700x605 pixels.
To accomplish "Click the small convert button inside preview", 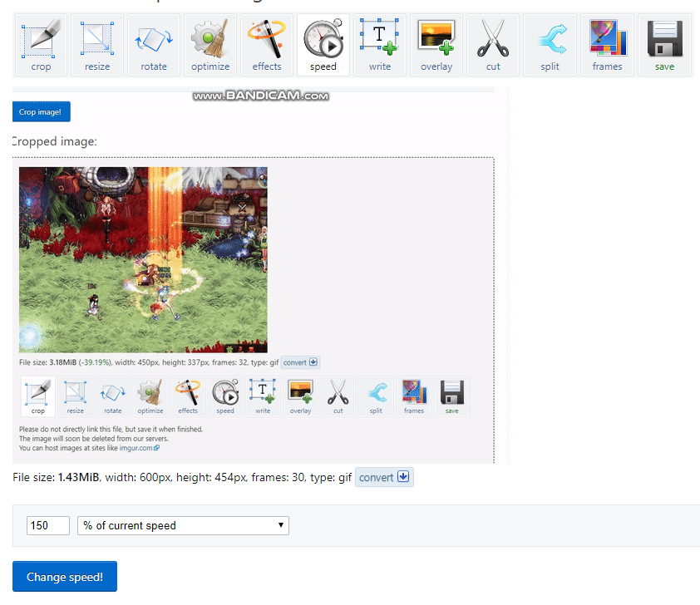I will click(x=300, y=362).
